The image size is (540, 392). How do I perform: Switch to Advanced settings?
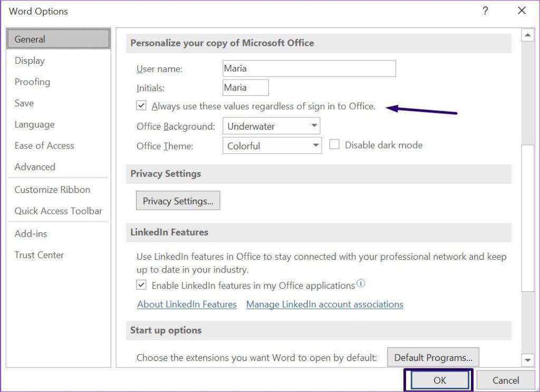pos(34,166)
